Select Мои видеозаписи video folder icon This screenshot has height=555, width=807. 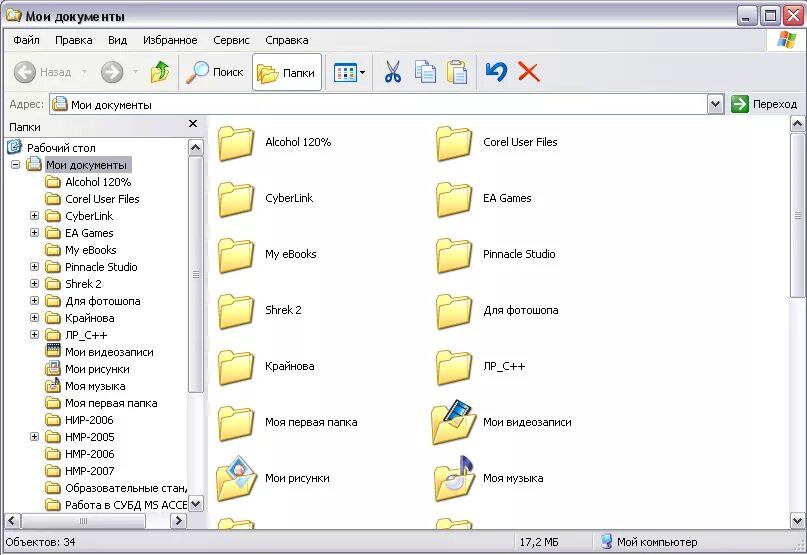coord(453,423)
